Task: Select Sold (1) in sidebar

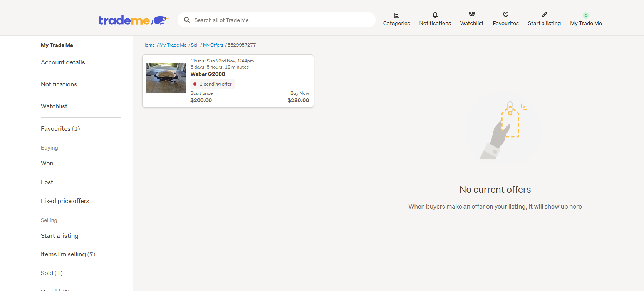Action: tap(52, 273)
